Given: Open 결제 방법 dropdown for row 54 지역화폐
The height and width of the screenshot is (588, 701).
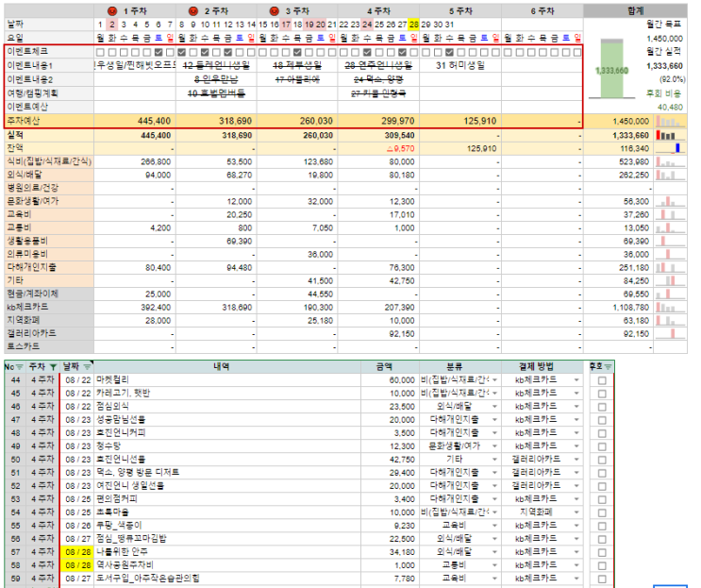Looking at the screenshot, I should pos(576,512).
